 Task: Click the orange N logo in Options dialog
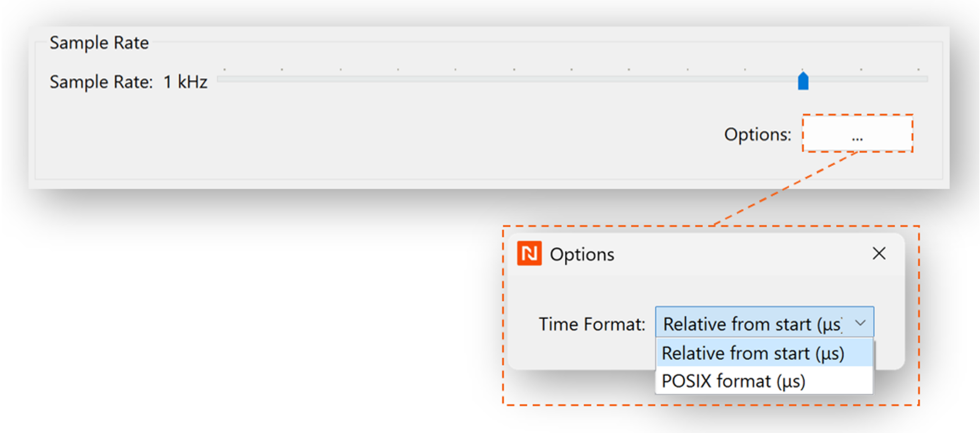529,253
